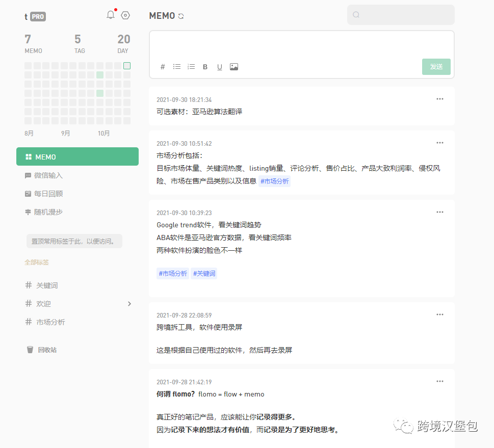Open notifications via the bell icon
The image size is (494, 448).
point(110,15)
